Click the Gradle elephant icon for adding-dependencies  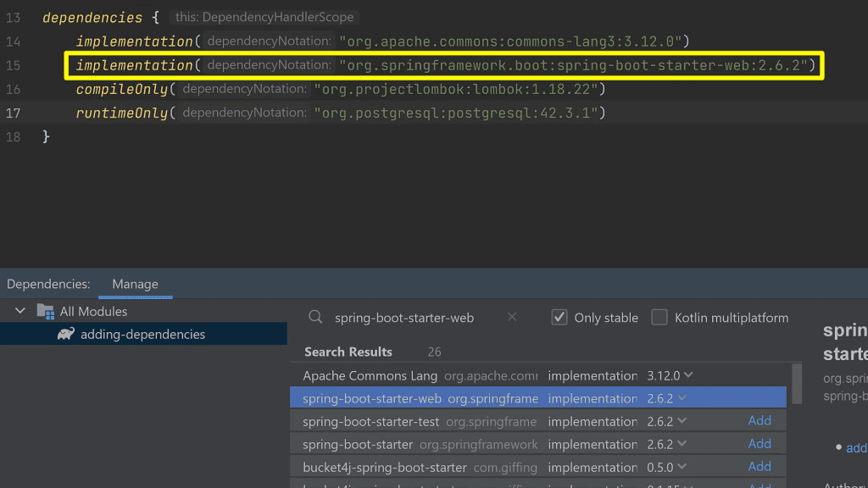66,334
